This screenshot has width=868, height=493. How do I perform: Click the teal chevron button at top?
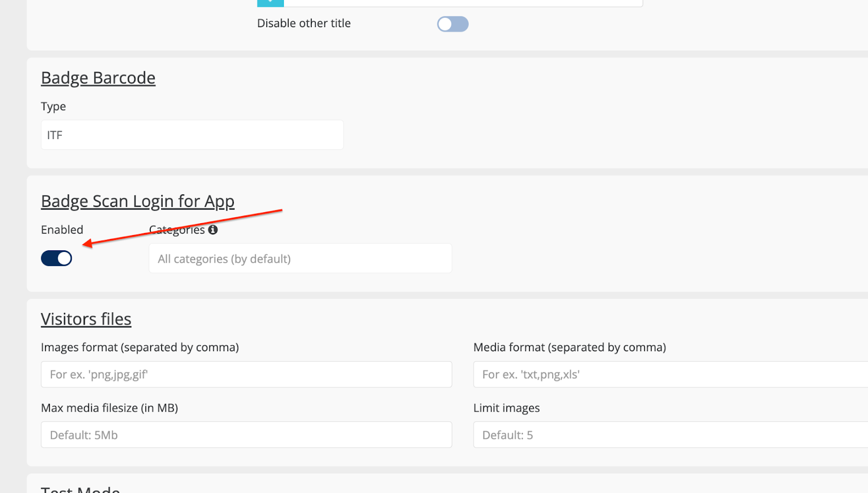270,3
